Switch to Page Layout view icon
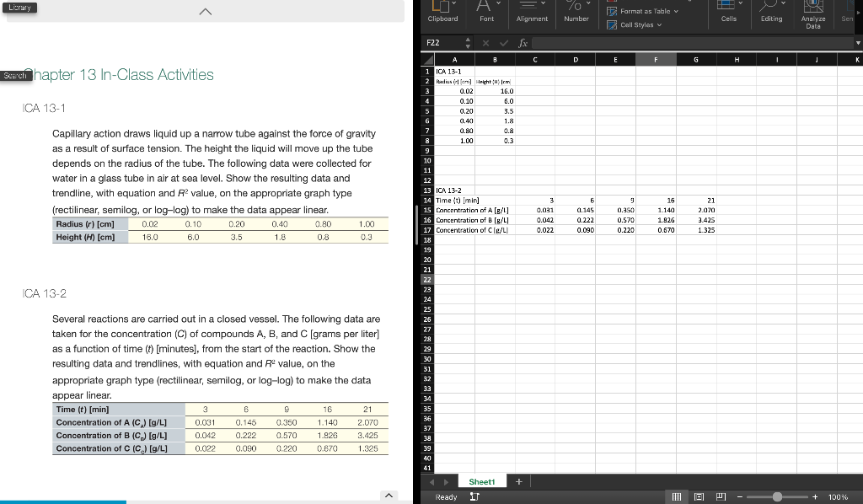863x504 pixels. click(x=698, y=496)
